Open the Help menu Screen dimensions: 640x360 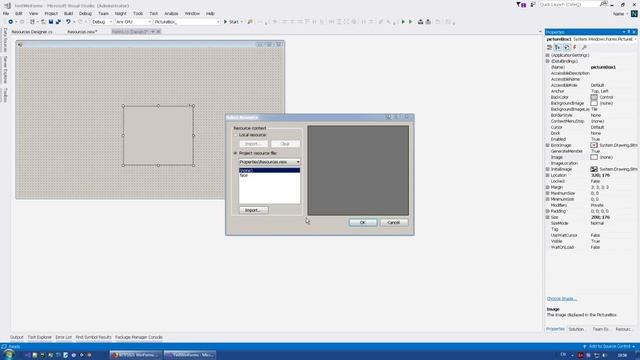click(210, 13)
